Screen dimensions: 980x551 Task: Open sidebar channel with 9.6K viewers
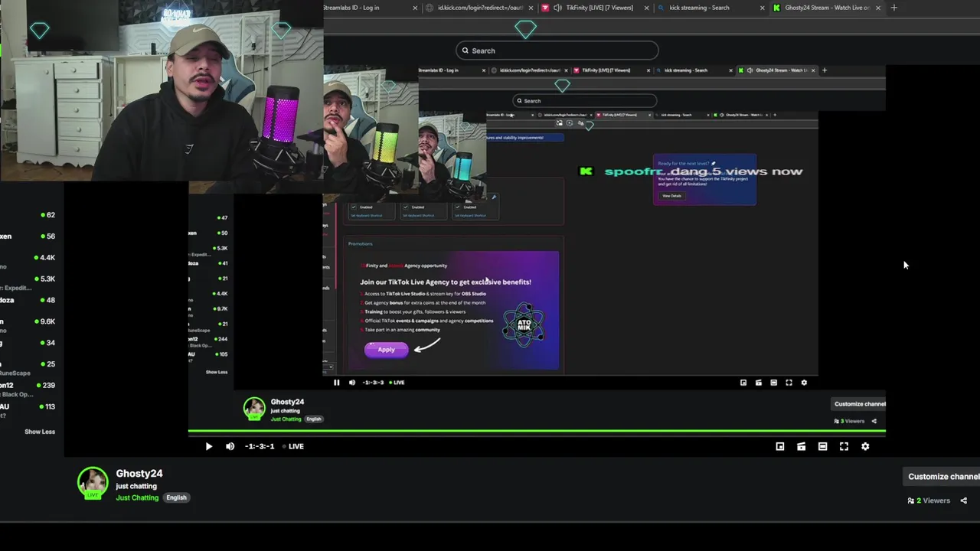(28, 325)
